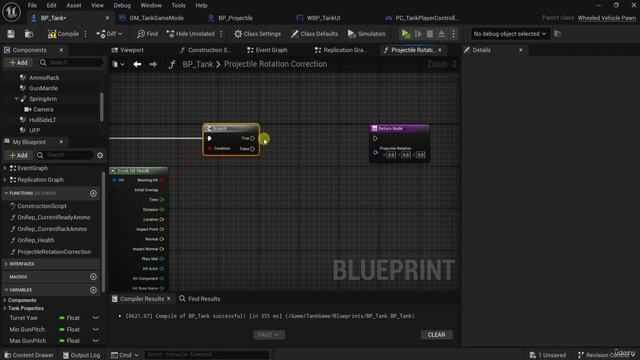Open graph bookmarks dropdown
640x360 pixels.
click(118, 64)
